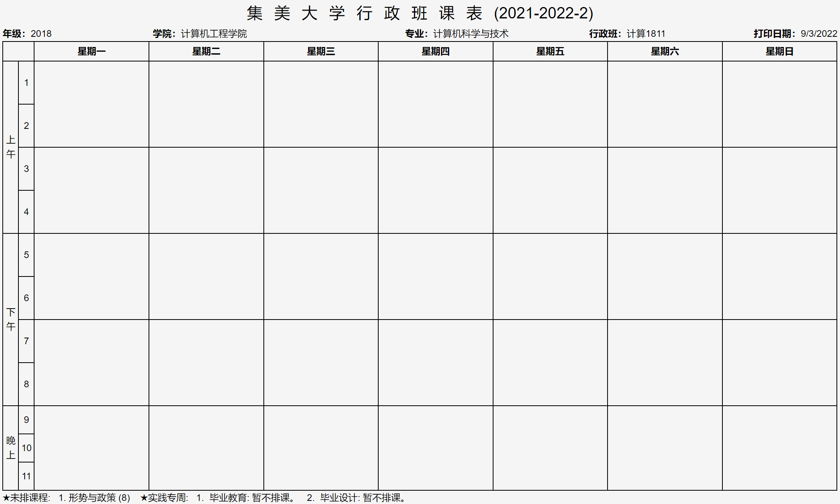Click period number 9 cell
This screenshot has width=840, height=504.
(x=26, y=420)
